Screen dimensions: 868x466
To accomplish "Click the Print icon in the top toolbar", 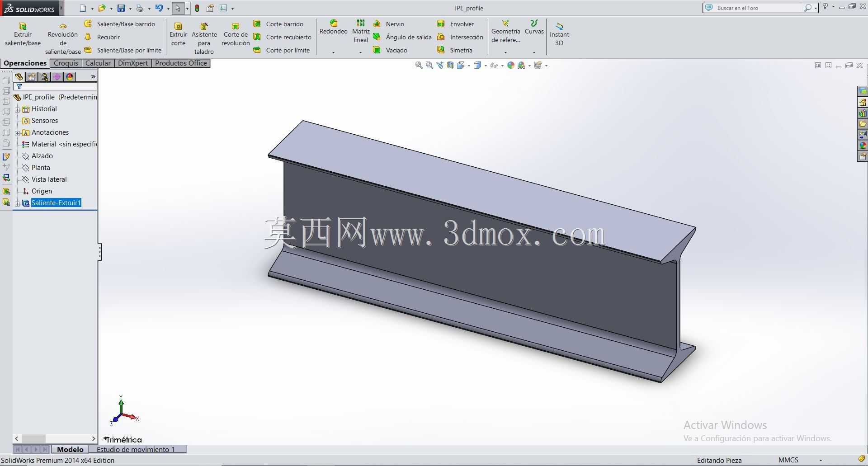I will (x=140, y=8).
